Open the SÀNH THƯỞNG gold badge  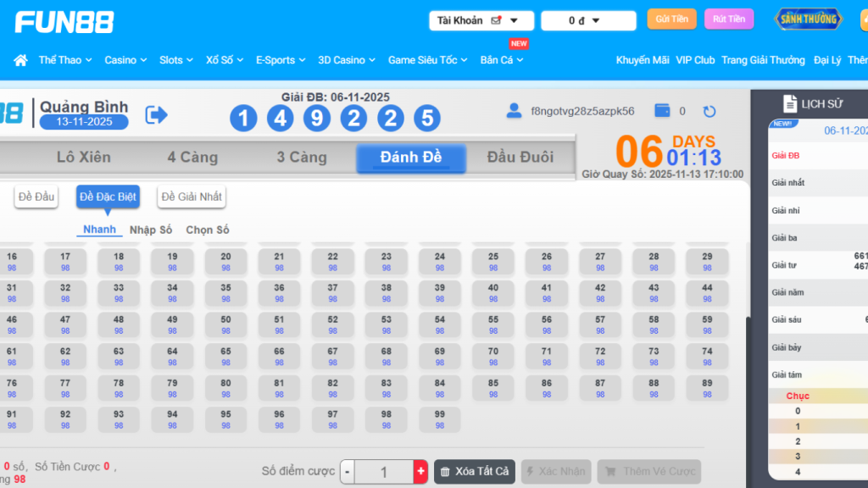pyautogui.click(x=807, y=18)
